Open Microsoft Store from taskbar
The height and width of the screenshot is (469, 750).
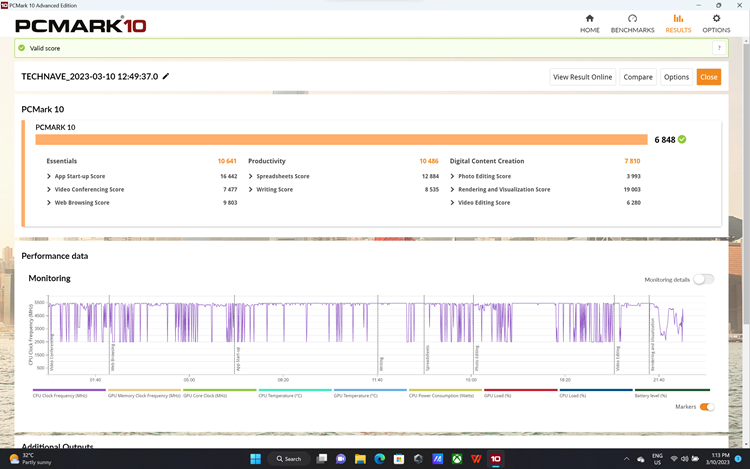tap(399, 459)
